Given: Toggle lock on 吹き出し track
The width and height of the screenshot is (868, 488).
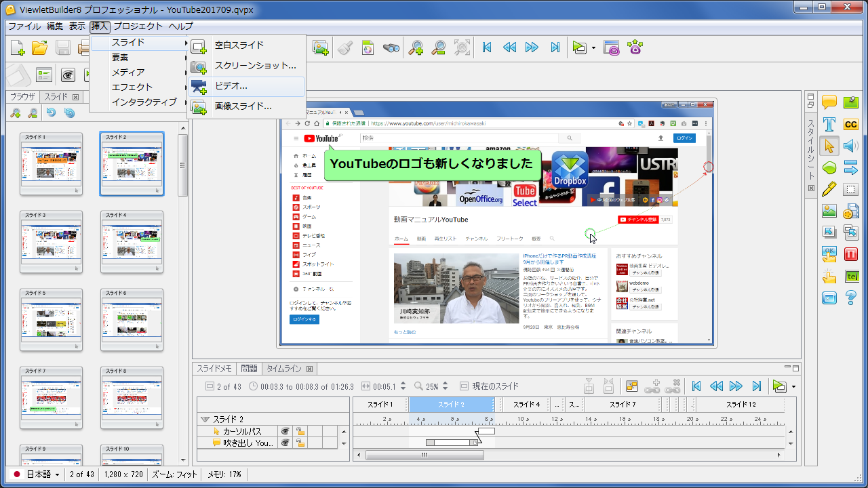Looking at the screenshot, I should [x=299, y=443].
